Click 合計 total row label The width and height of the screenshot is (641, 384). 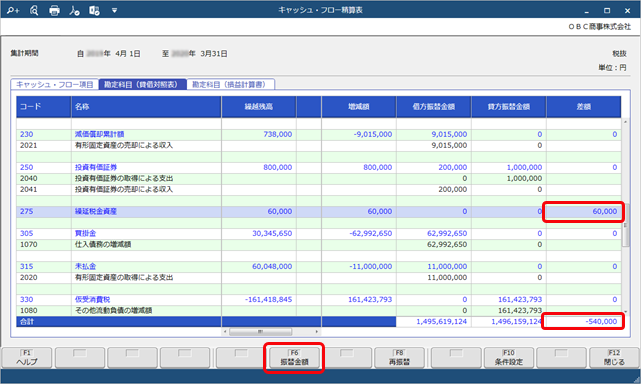[x=27, y=321]
